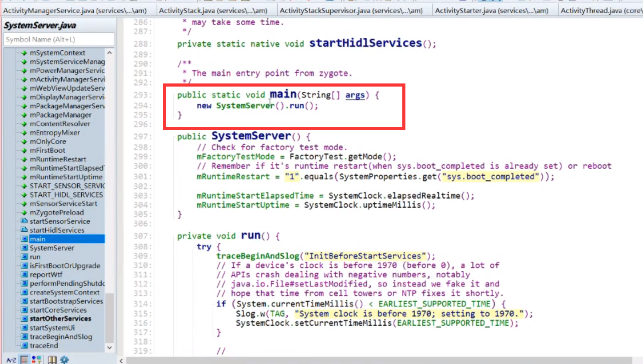Jump to run method in symbol list

click(x=35, y=257)
